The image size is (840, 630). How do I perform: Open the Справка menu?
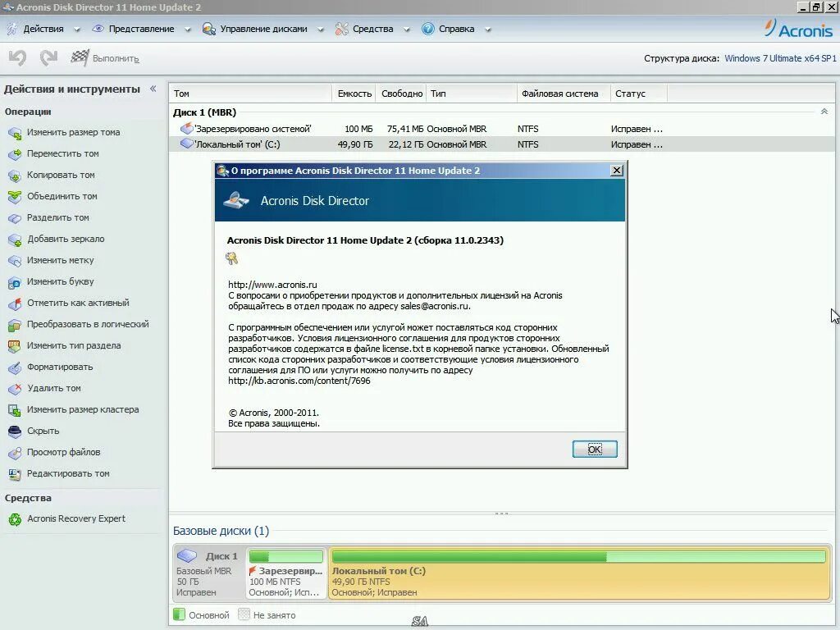click(456, 29)
